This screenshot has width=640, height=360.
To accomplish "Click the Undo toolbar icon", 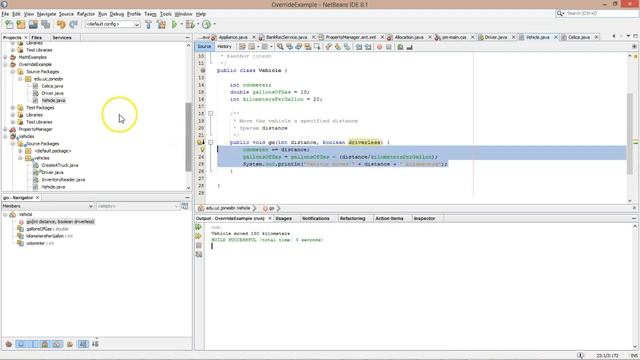I will (61, 24).
